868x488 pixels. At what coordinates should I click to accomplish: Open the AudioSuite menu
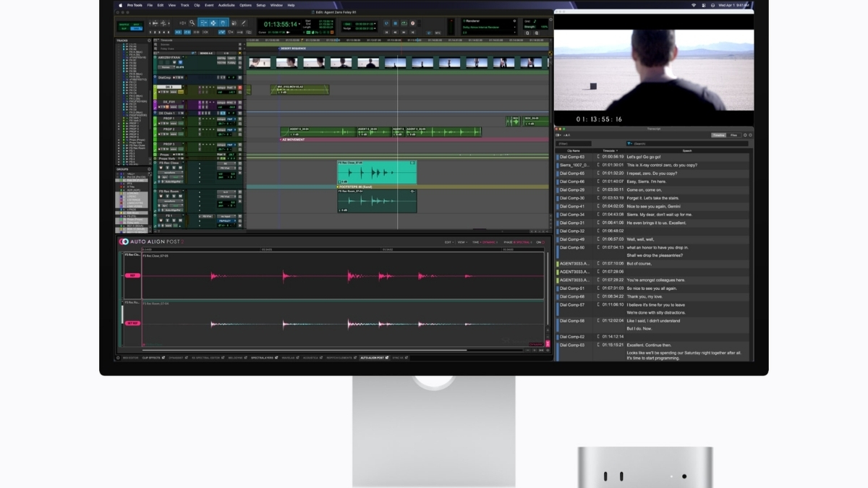[x=226, y=5]
